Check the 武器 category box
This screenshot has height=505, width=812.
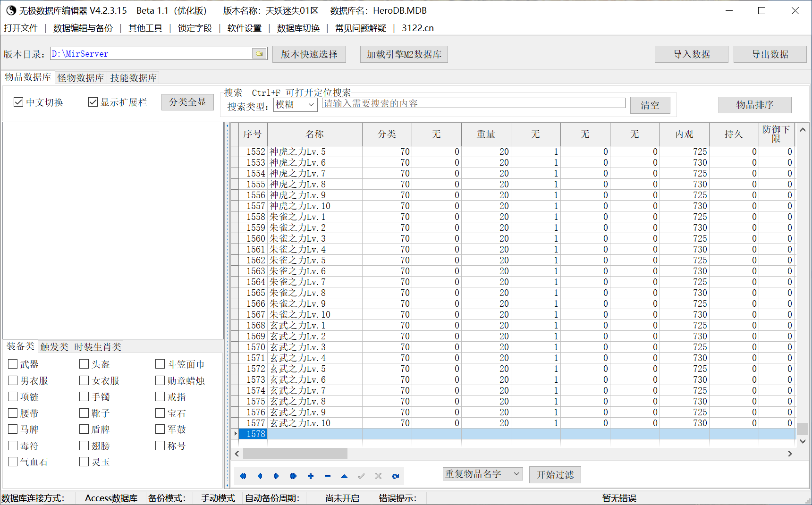13,364
